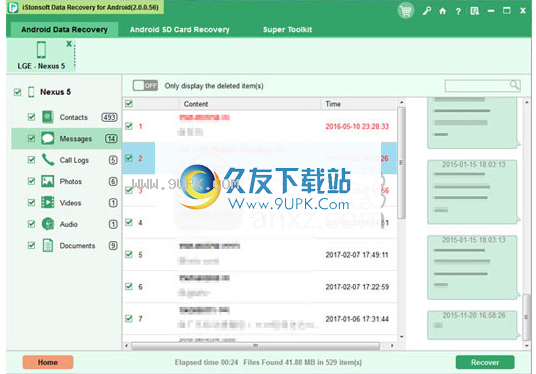The image size is (536, 374).
Task: Click the iStonsoft app logo icon
Action: [13, 7]
